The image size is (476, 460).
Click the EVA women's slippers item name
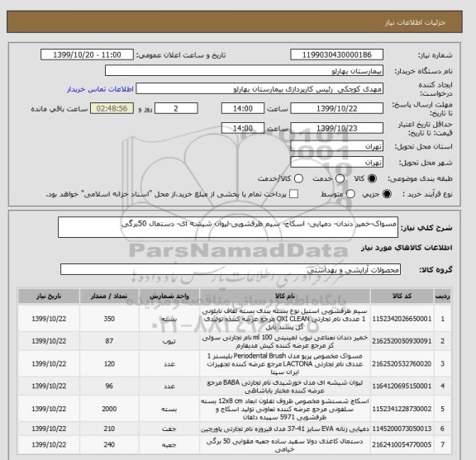285,429
